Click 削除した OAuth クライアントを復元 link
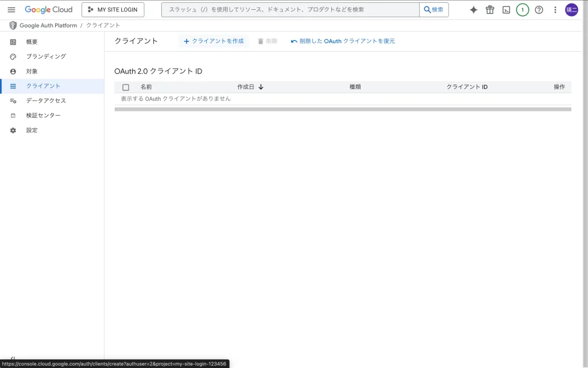 point(343,41)
